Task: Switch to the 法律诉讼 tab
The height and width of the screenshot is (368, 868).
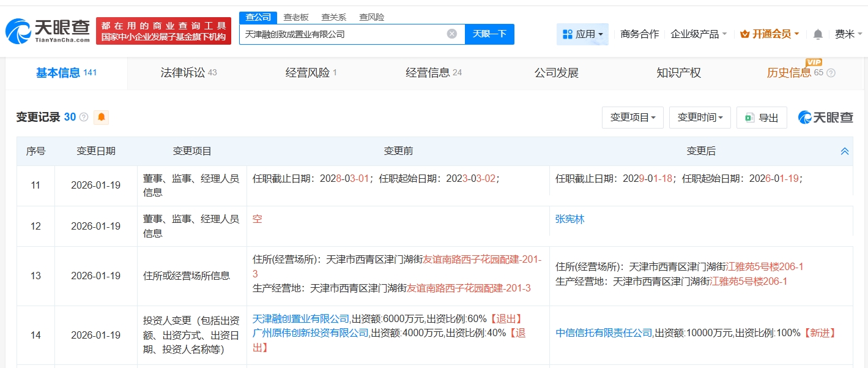Action: pos(188,73)
